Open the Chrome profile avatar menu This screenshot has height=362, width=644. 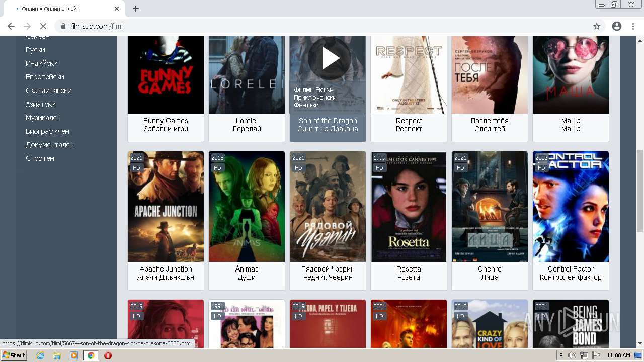[617, 26]
